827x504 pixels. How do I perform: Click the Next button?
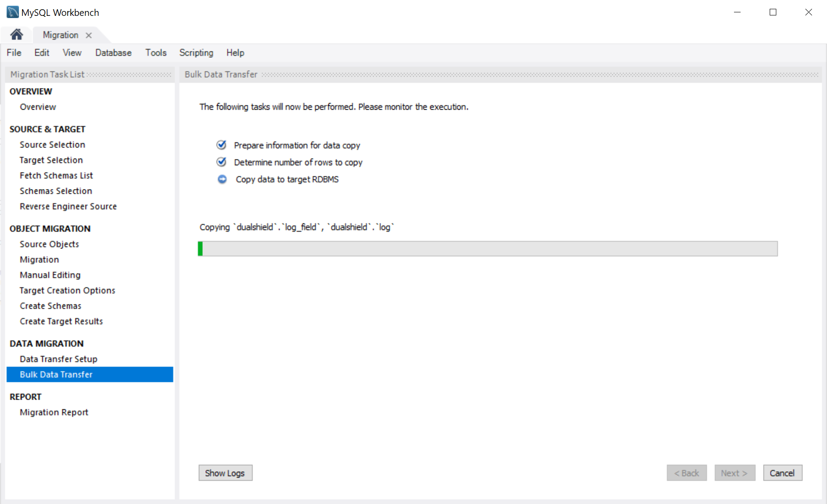pos(735,473)
